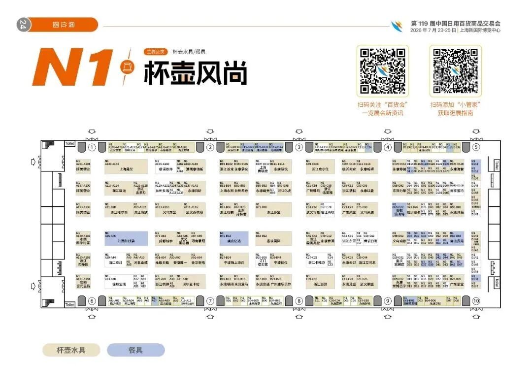The height and width of the screenshot is (392, 532).
Task: Click the upper west side entrance arrow
Action: [x=33, y=162]
